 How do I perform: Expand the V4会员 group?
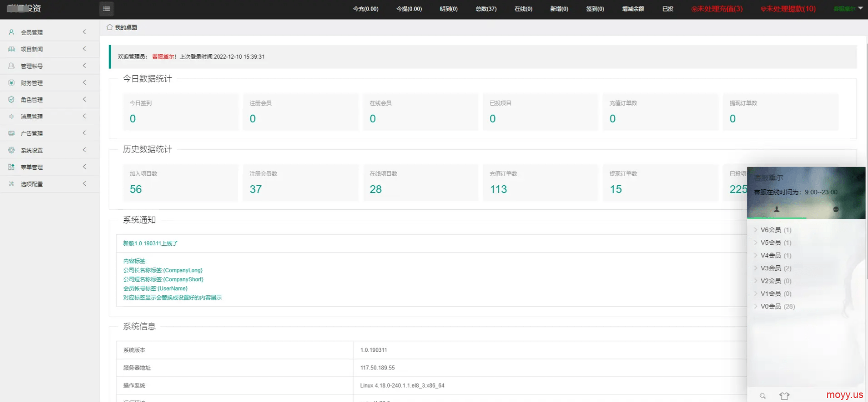point(773,255)
